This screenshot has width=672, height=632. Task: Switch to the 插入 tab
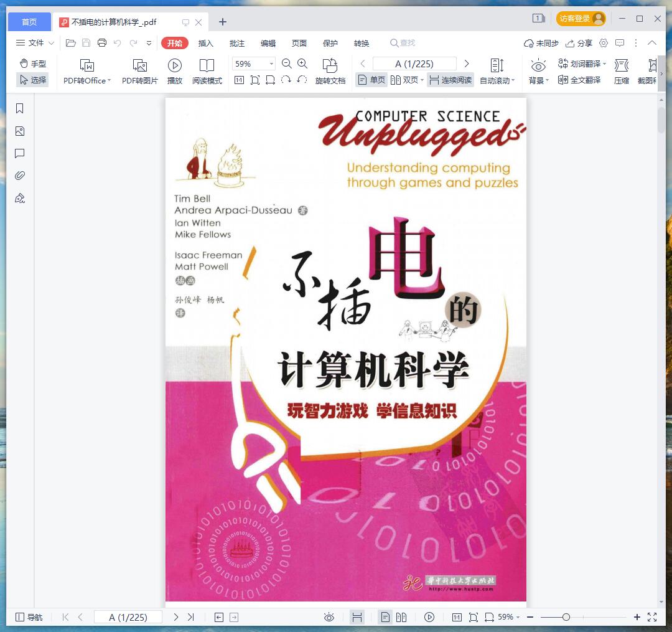206,44
